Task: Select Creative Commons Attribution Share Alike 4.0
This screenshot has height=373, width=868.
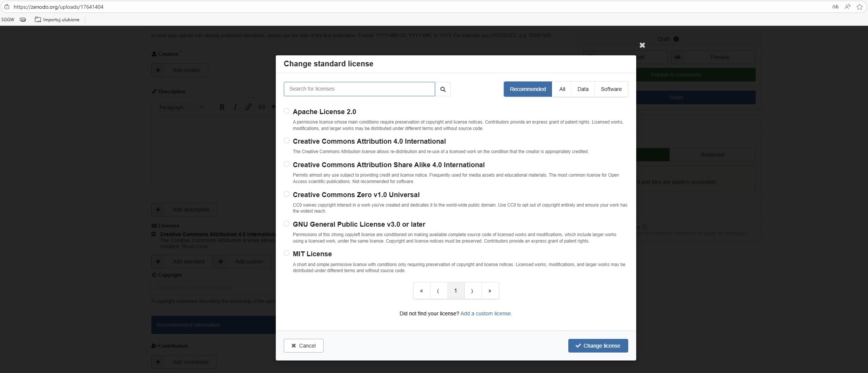Action: tap(286, 164)
